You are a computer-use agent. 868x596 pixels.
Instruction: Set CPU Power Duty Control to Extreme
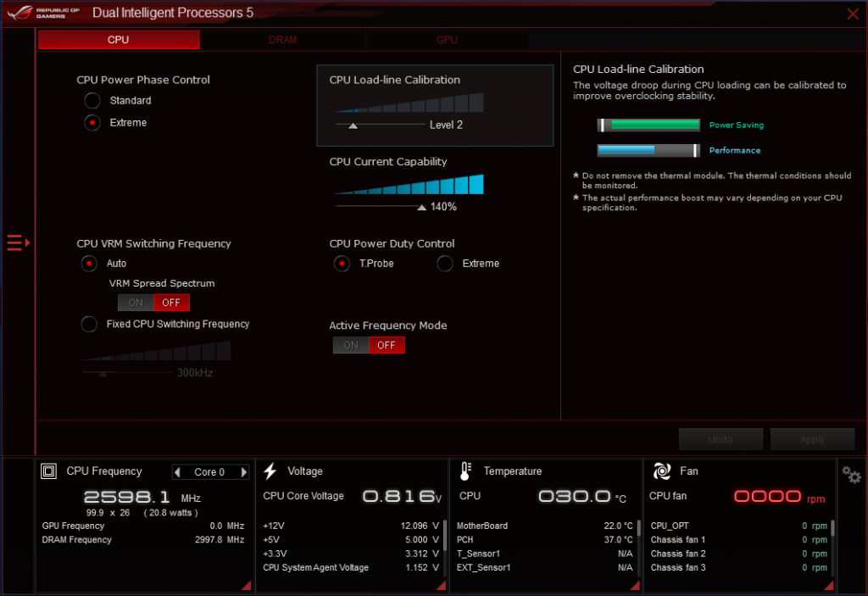tap(445, 264)
